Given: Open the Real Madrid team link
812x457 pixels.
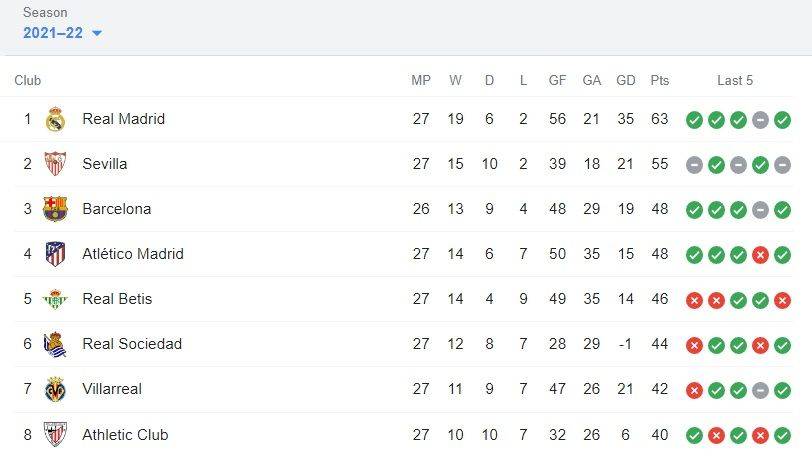Looking at the screenshot, I should coord(124,119).
